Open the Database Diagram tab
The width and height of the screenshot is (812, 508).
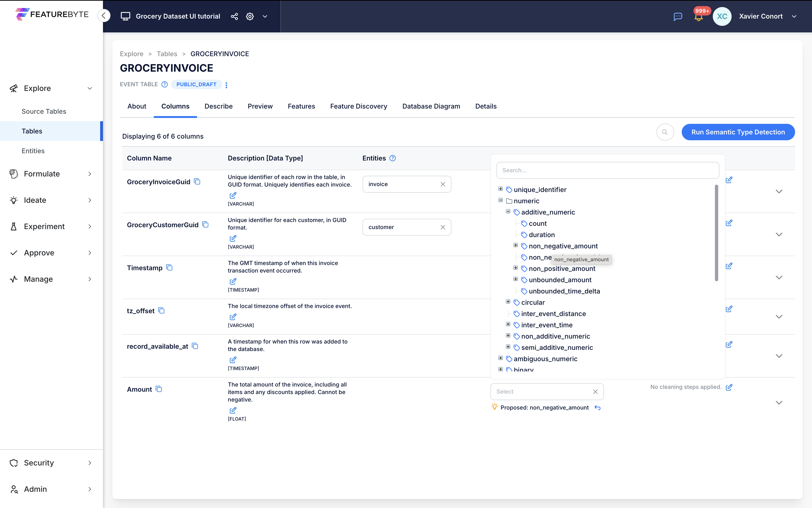tap(431, 106)
